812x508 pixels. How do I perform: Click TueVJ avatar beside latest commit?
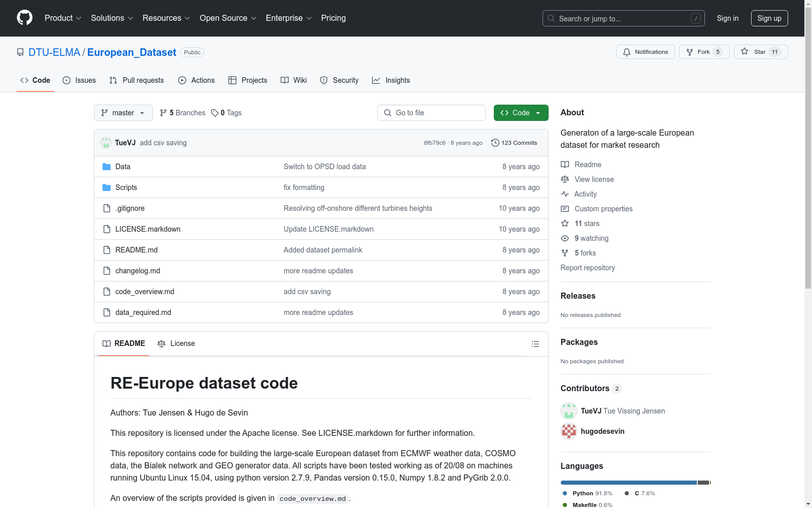coord(106,143)
